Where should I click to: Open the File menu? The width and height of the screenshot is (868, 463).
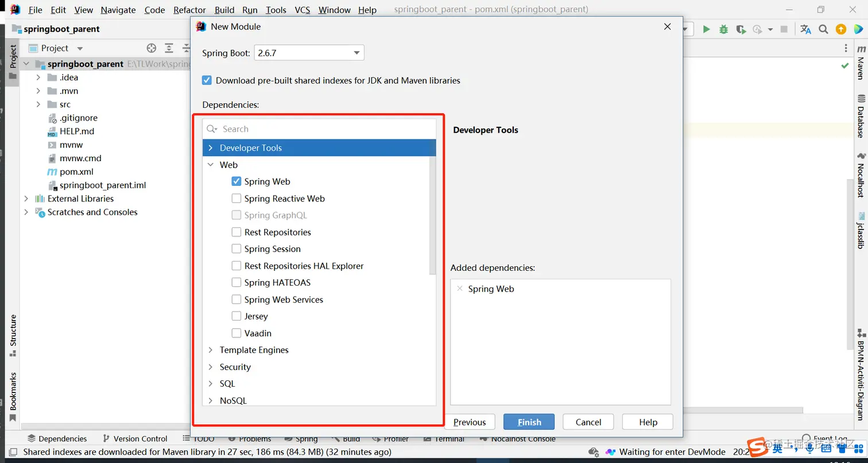[35, 10]
